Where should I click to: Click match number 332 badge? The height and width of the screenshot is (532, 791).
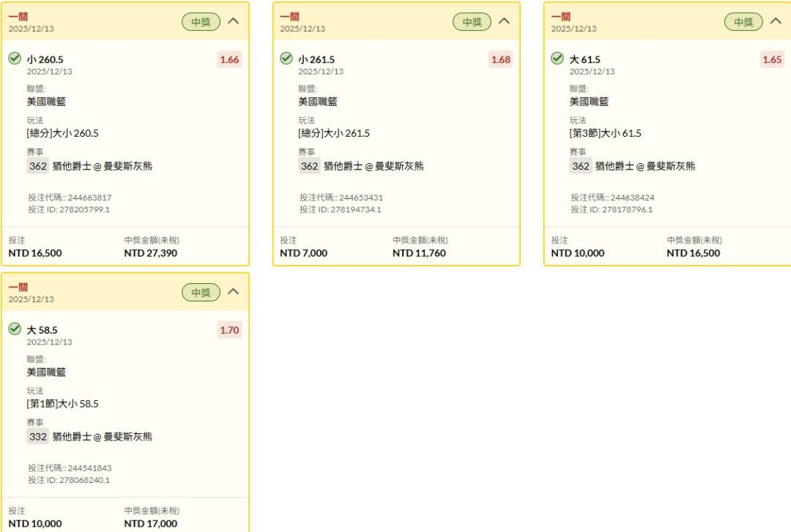point(38,437)
